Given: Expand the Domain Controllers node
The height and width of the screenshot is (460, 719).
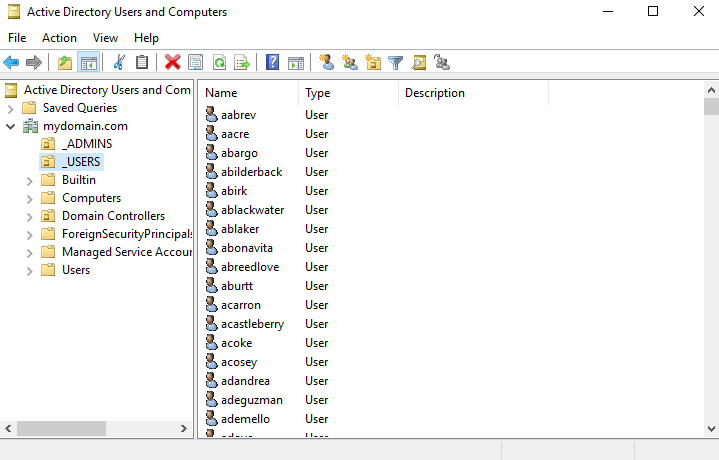Looking at the screenshot, I should [x=30, y=216].
